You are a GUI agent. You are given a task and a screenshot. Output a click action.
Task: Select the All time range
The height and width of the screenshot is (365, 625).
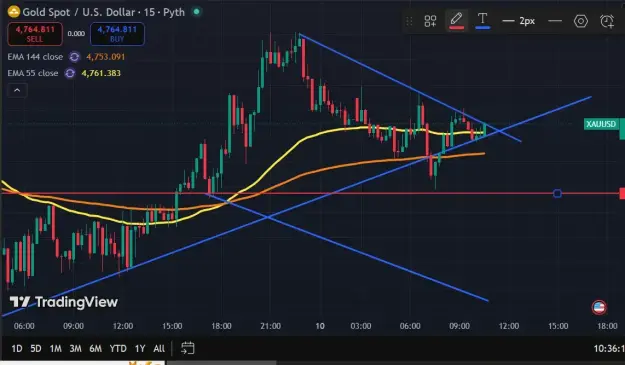159,349
